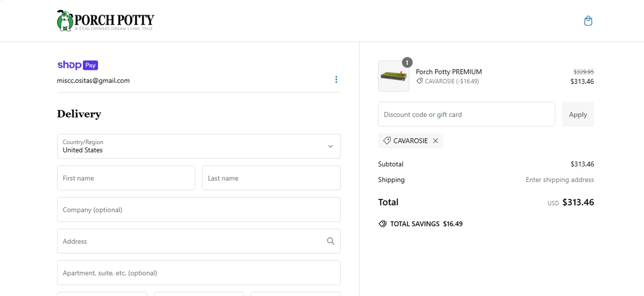Open the account options three-dot menu
Viewport: 644px width, 296px height.
pos(336,79)
